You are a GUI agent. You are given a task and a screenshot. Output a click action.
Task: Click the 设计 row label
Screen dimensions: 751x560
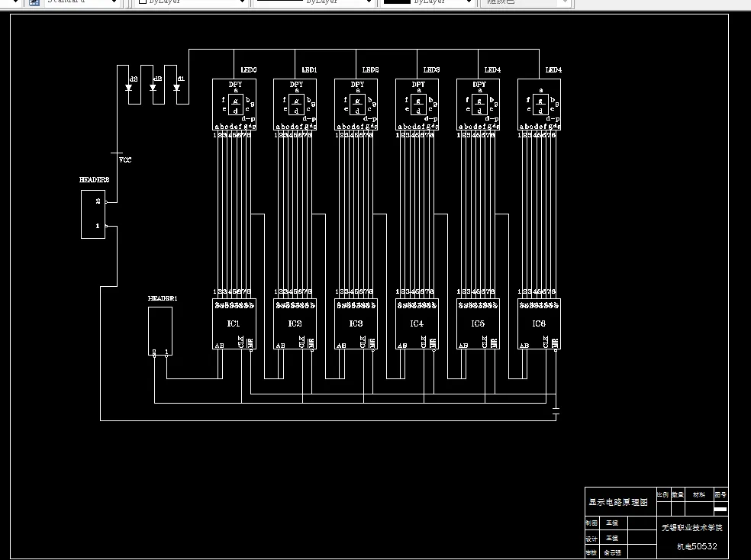(x=591, y=539)
